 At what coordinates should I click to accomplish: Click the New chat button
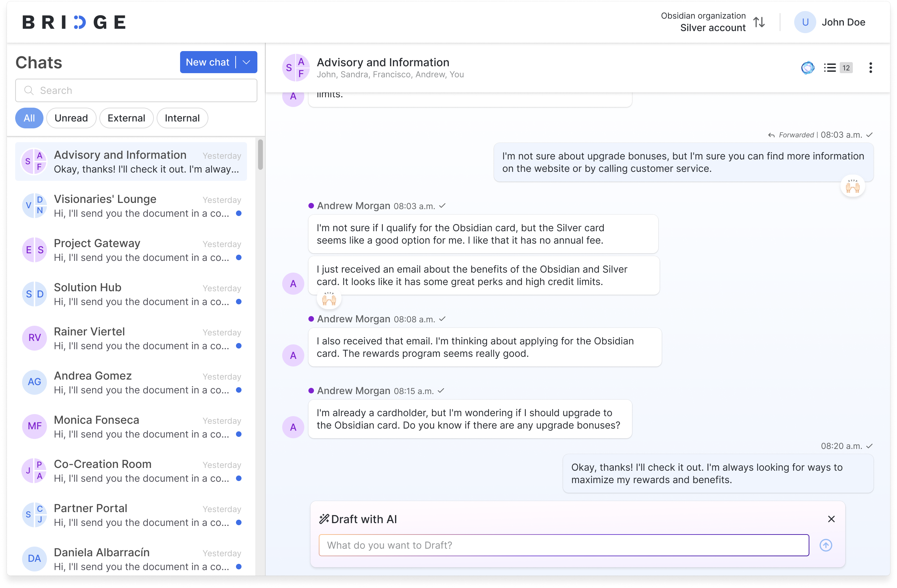click(x=207, y=62)
